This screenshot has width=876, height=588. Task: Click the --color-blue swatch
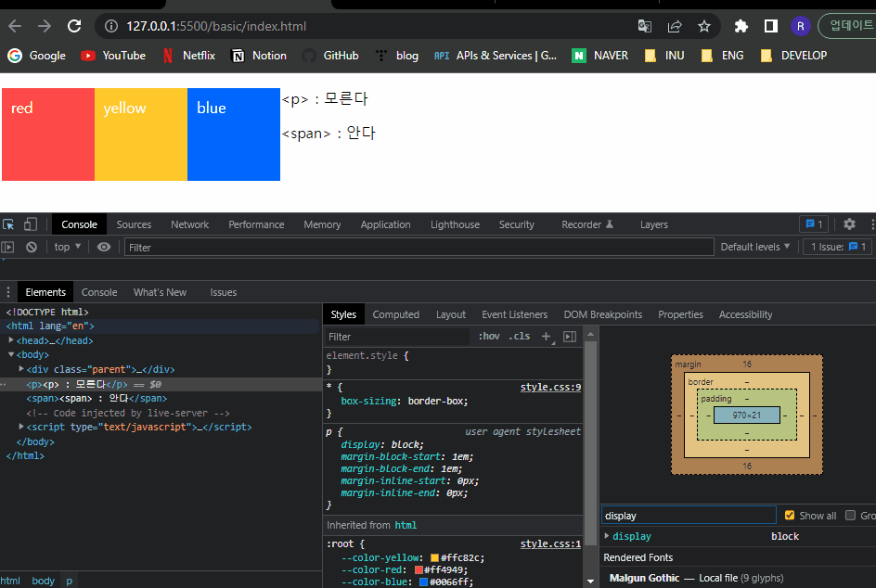423,582
